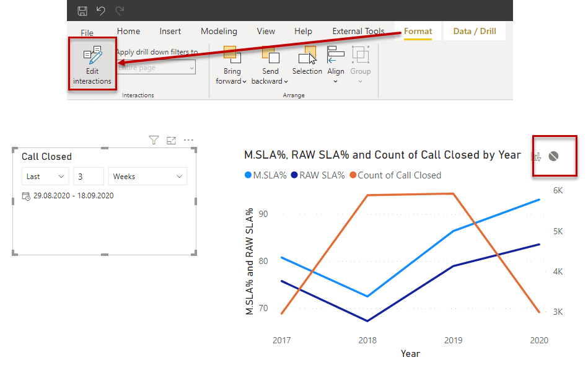This screenshot has width=588, height=378.
Task: Expand the Align dropdown chevron
Action: coord(336,81)
